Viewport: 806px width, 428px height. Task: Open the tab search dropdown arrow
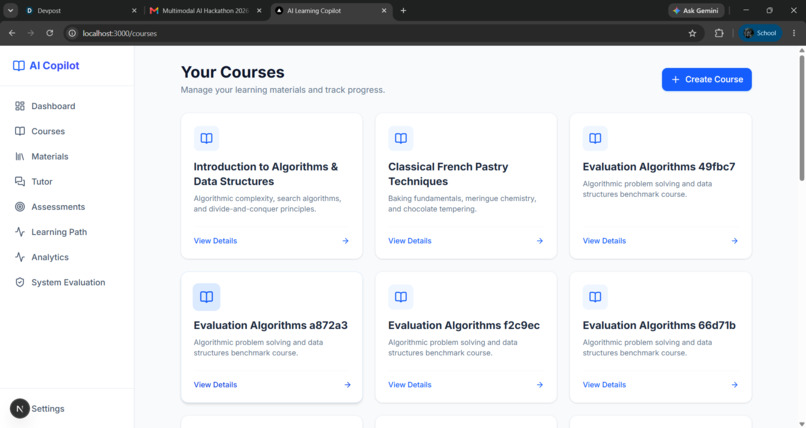tap(10, 10)
